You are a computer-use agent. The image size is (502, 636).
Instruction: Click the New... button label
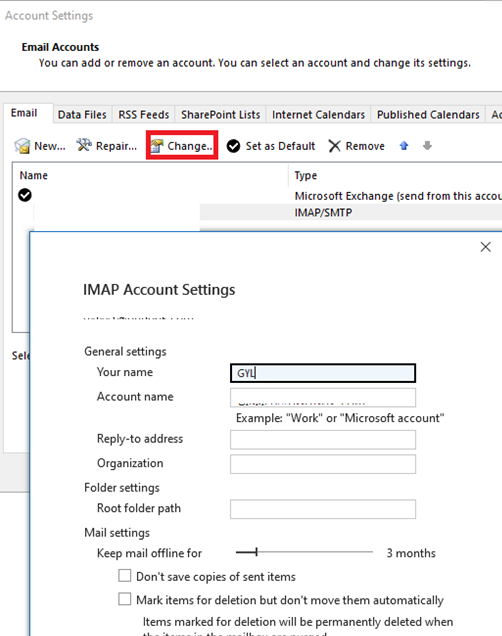[50, 146]
